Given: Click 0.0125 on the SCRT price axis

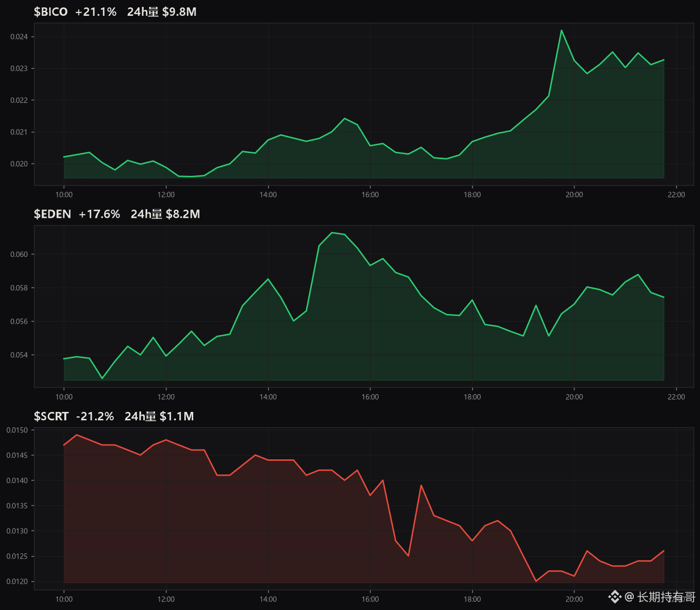Looking at the screenshot, I should point(17,556).
